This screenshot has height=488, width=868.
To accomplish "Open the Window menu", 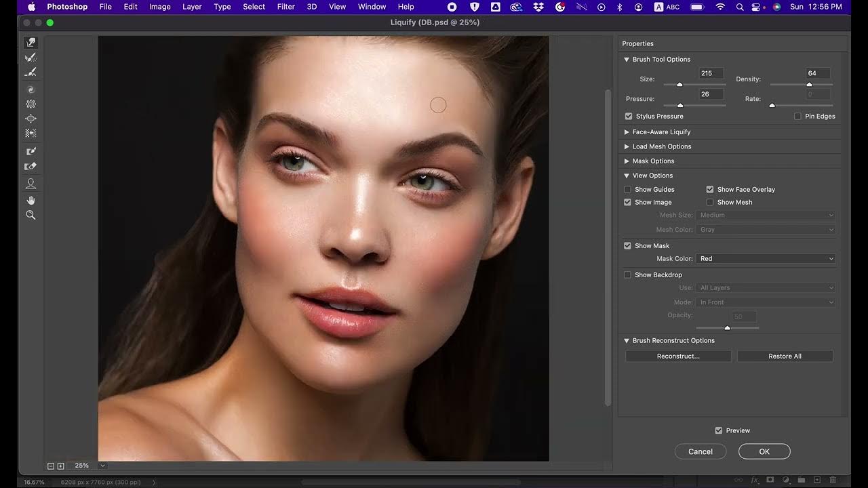I will (372, 7).
